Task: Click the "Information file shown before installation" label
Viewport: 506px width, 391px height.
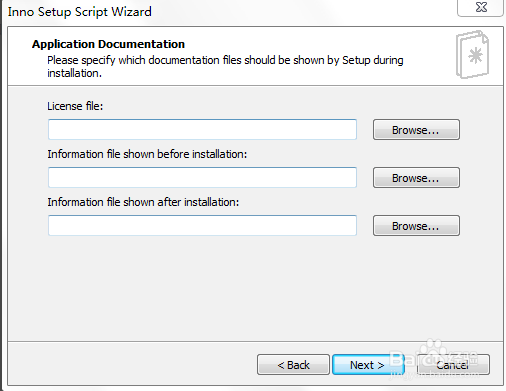Action: pyautogui.click(x=147, y=154)
